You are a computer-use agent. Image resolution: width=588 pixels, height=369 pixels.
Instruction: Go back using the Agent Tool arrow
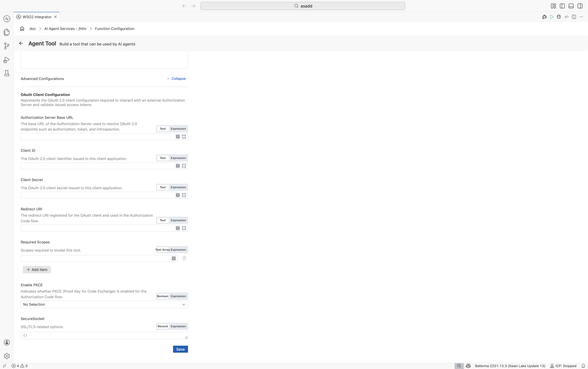21,43
